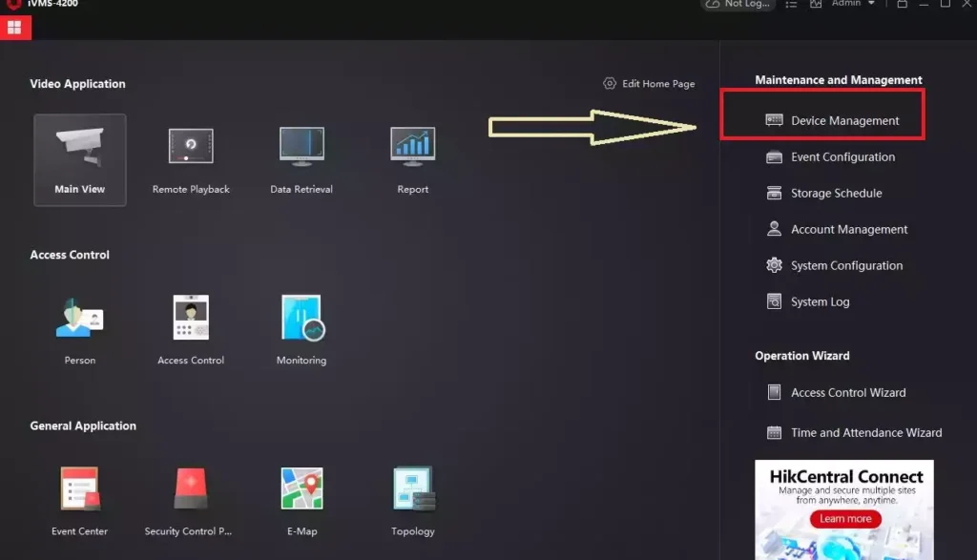Click the Data Retrieval label text
The height and width of the screenshot is (560, 977).
301,189
